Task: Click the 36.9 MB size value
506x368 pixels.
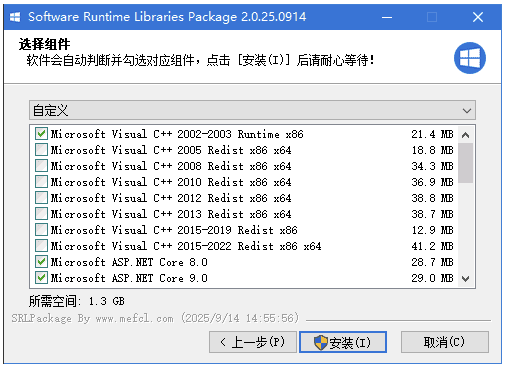Action: pos(432,182)
